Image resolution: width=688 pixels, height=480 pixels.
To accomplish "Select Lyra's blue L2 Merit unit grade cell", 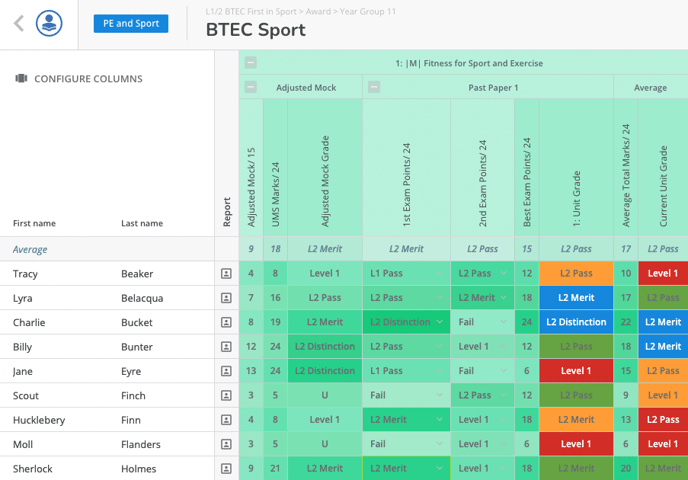I will (576, 298).
